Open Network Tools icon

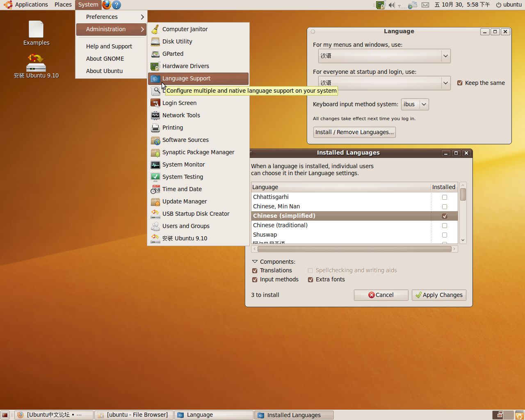(155, 115)
